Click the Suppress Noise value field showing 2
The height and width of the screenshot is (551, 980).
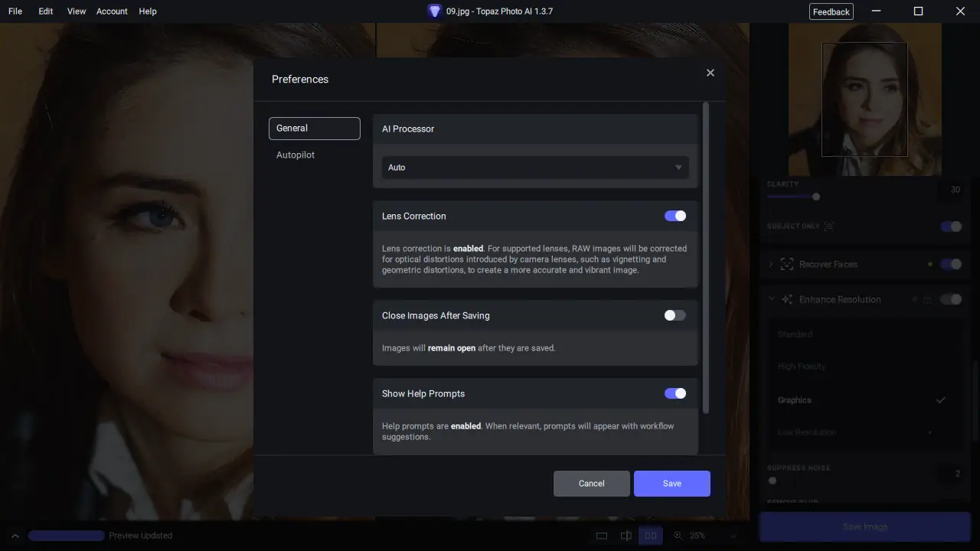click(951, 474)
